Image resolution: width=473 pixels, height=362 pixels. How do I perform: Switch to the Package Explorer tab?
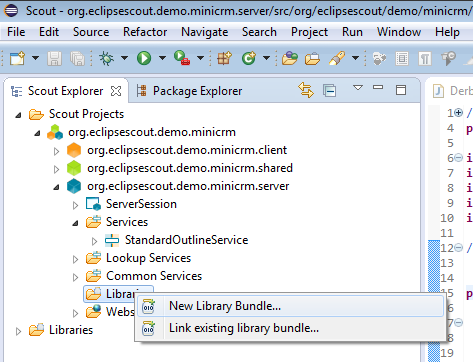tap(189, 91)
